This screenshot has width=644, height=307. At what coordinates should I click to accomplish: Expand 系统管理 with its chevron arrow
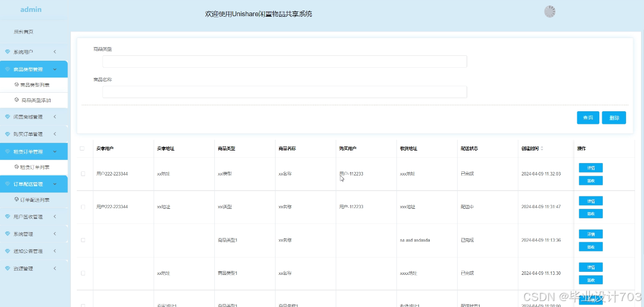pos(55,234)
